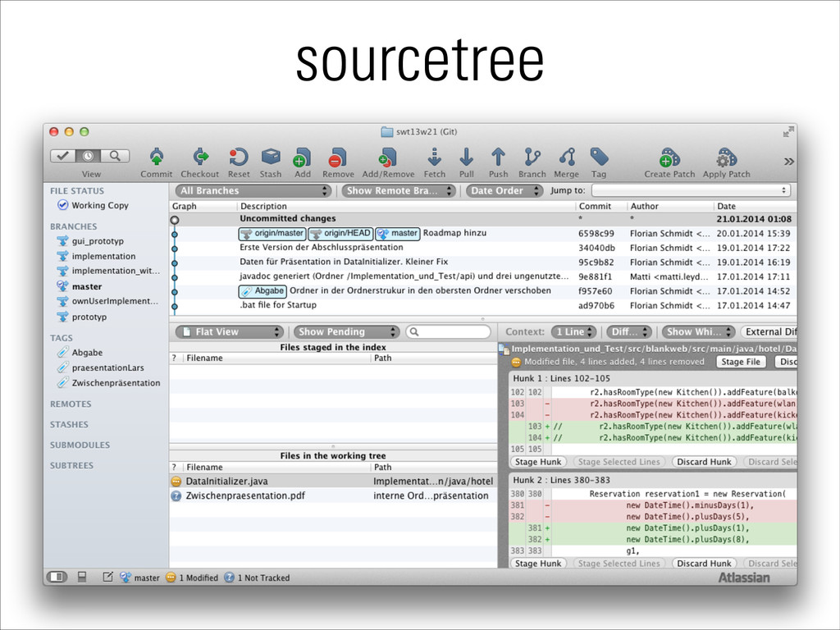
Task: Click the origin/master branch label
Action: pyautogui.click(x=272, y=233)
